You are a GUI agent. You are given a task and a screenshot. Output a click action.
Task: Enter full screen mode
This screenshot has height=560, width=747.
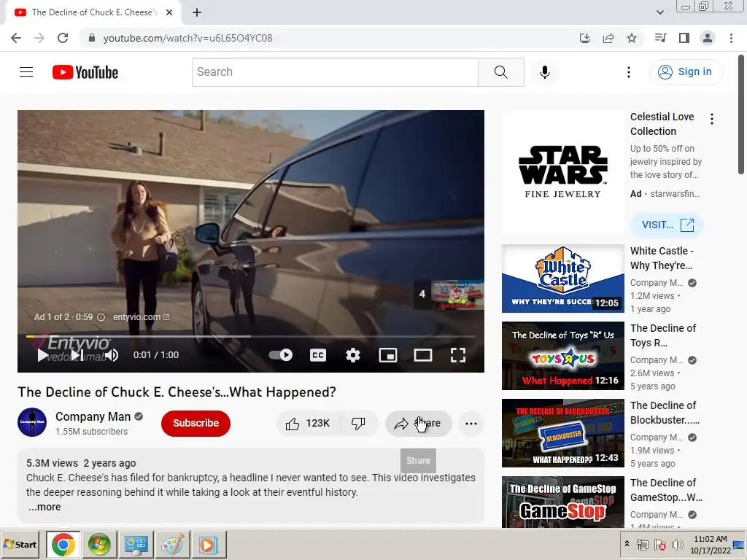[x=458, y=355]
